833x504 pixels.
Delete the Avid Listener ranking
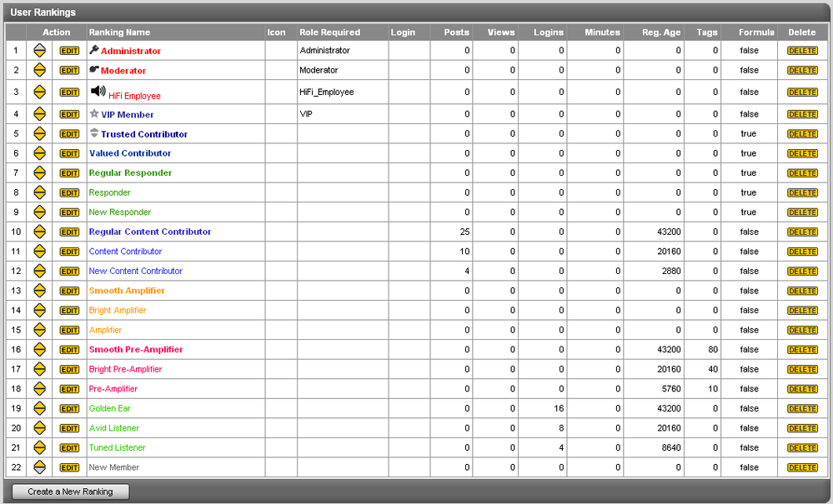click(802, 429)
